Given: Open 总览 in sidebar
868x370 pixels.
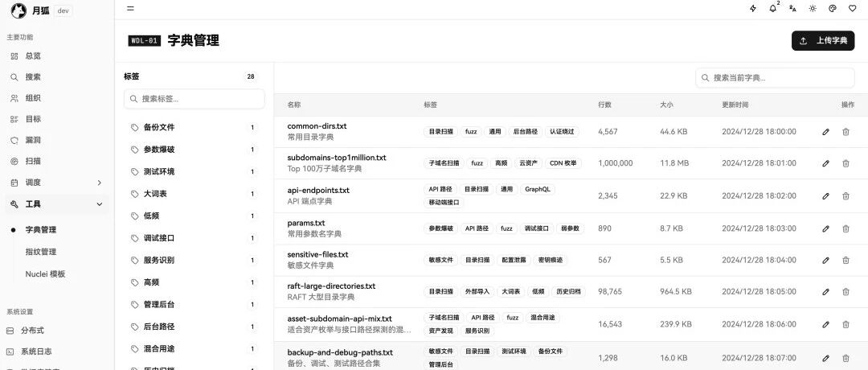Looking at the screenshot, I should [x=56, y=56].
